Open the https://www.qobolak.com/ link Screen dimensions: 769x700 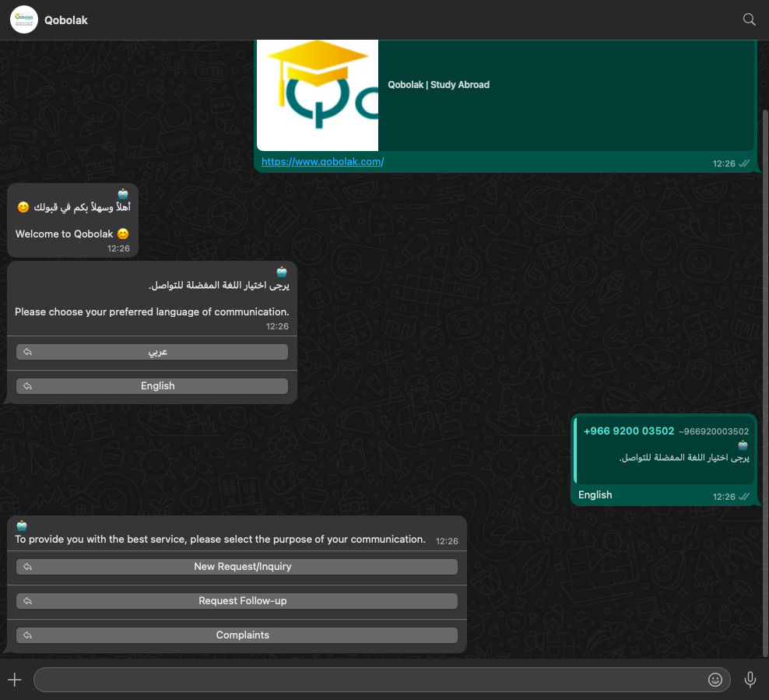point(322,161)
